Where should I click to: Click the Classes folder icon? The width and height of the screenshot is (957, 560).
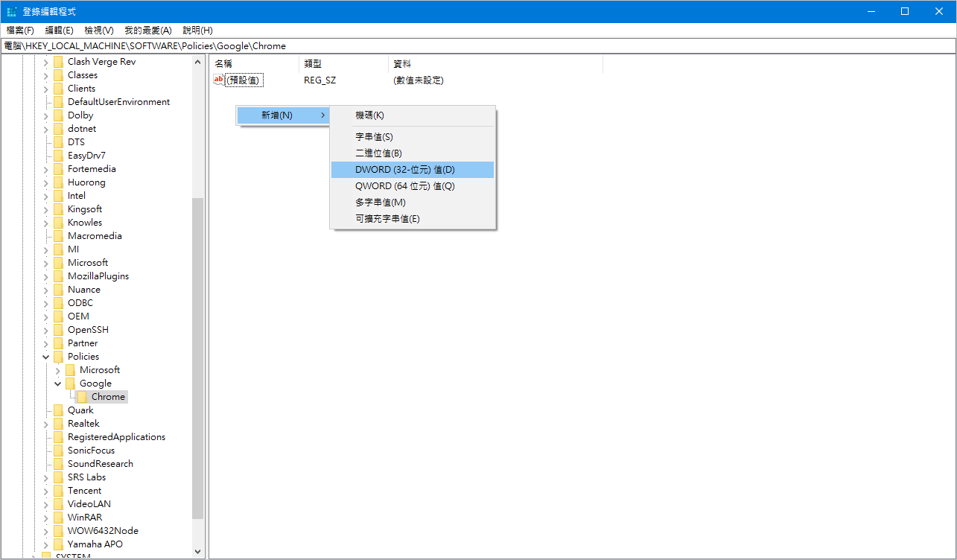58,75
